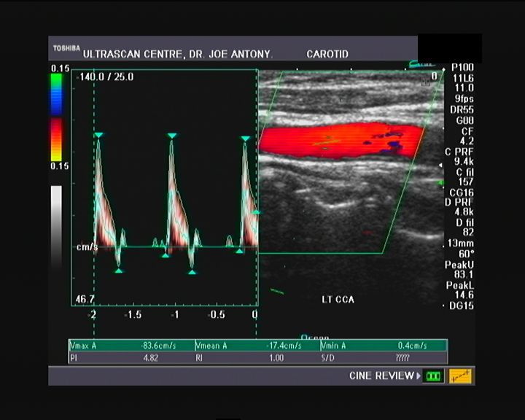Click the green cine loop icon

[x=435, y=376]
